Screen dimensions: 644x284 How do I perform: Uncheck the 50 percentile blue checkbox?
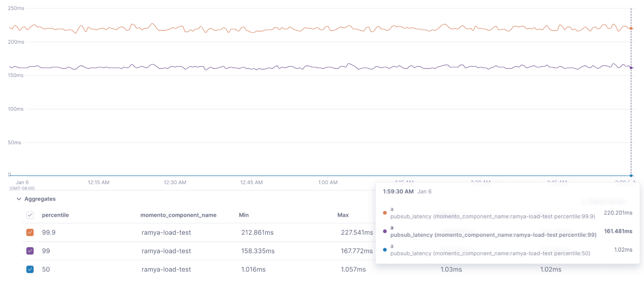pyautogui.click(x=30, y=269)
